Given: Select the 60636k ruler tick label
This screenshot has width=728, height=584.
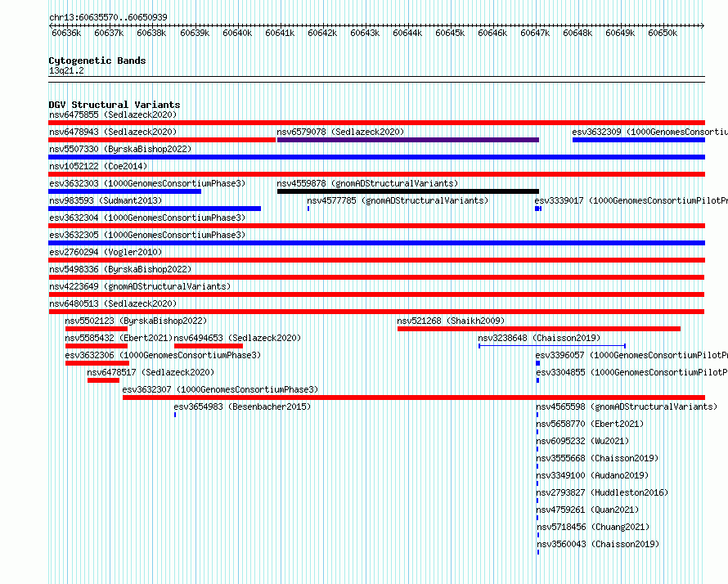Looking at the screenshot, I should [66, 33].
